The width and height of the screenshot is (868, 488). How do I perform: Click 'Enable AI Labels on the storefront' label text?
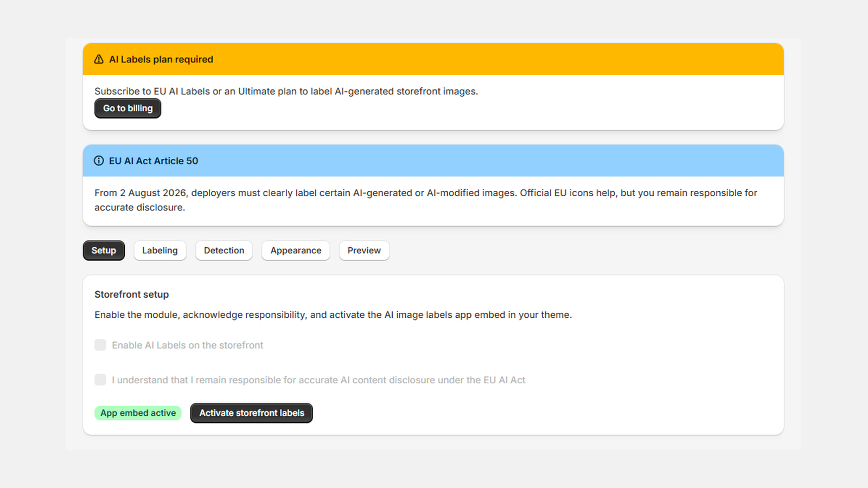pos(188,345)
